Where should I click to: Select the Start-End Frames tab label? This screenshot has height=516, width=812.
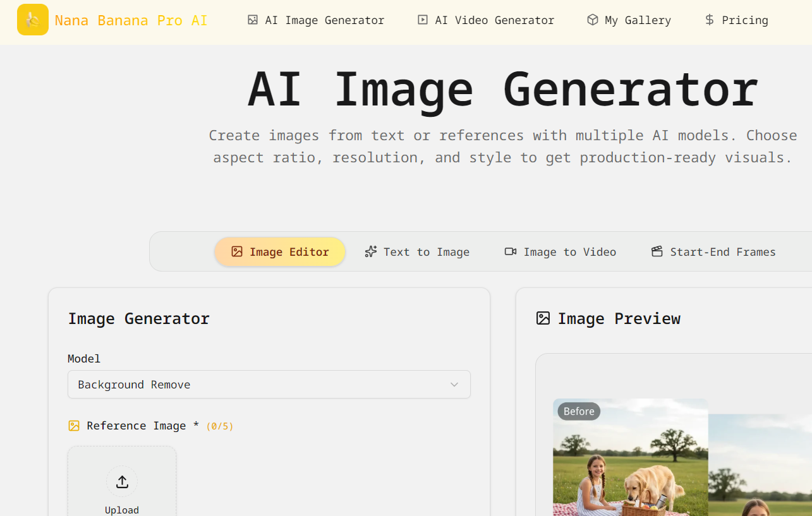[x=722, y=252]
